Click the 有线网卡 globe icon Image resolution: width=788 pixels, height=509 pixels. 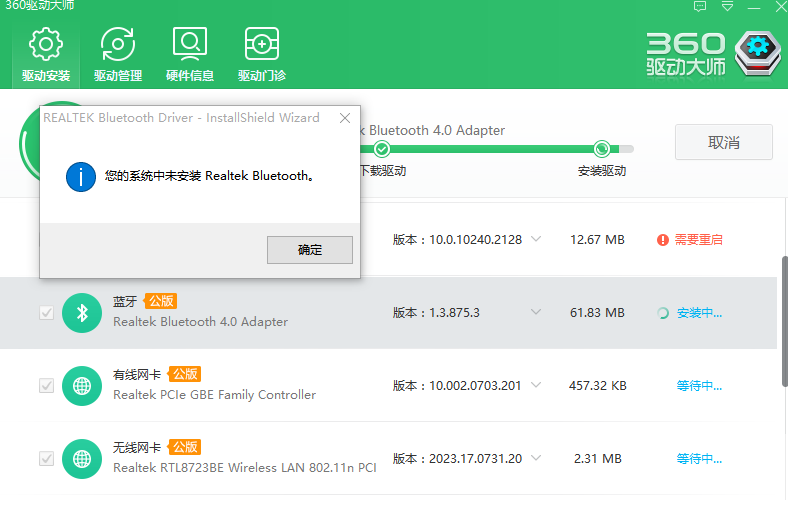tap(82, 386)
